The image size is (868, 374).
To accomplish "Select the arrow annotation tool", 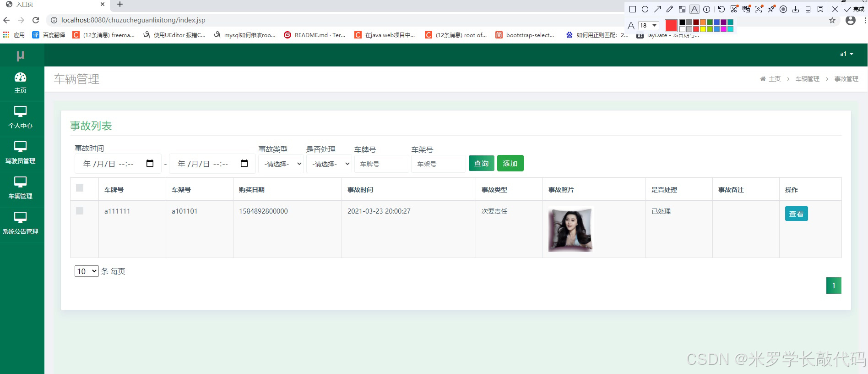I will [x=657, y=9].
